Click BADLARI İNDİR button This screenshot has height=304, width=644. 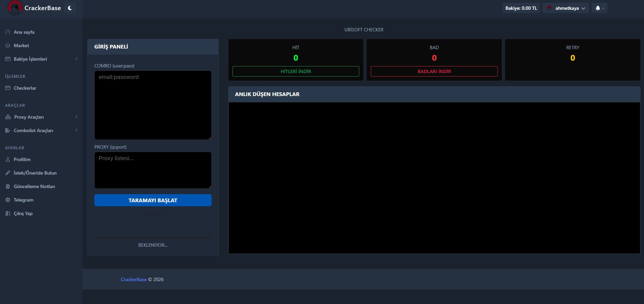(x=434, y=71)
